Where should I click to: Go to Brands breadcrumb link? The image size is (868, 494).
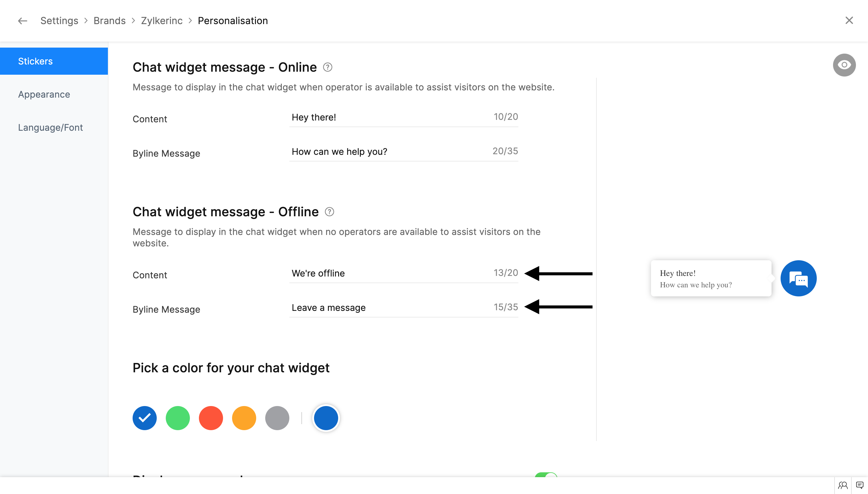pos(109,21)
